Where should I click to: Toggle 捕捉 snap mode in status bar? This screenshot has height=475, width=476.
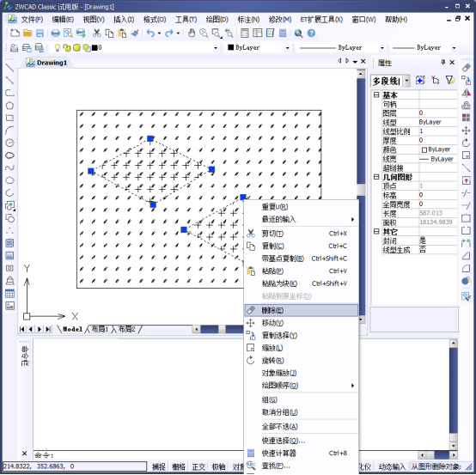pyautogui.click(x=158, y=466)
